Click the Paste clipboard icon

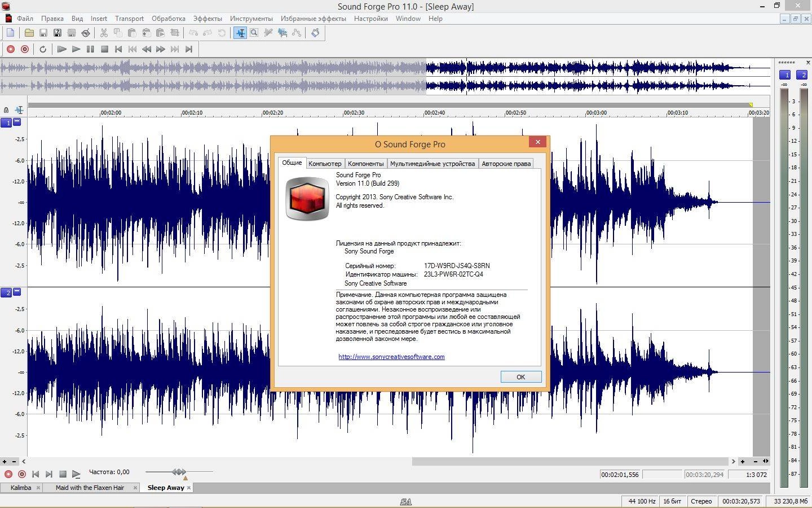coord(132,33)
